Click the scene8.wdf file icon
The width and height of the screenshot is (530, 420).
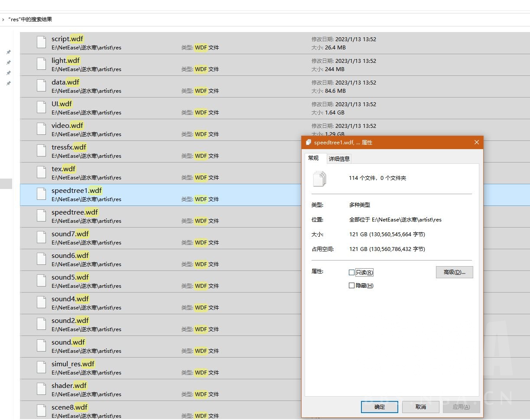42,410
